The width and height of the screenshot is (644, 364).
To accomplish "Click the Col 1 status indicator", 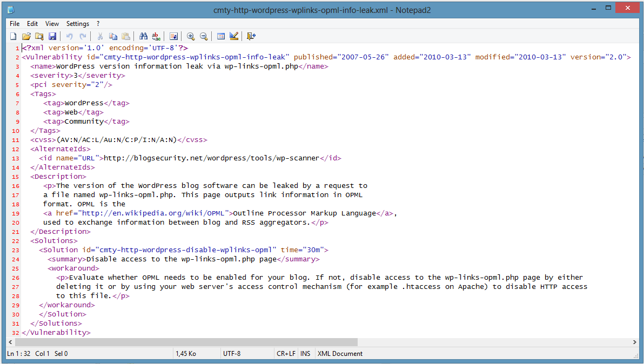I will [42, 353].
